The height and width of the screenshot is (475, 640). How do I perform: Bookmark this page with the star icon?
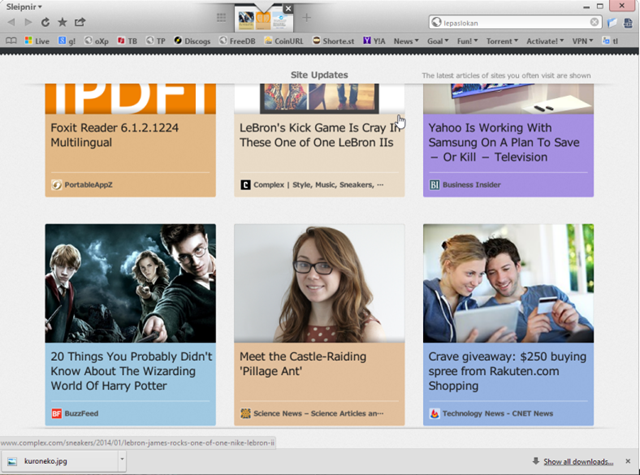pyautogui.click(x=62, y=22)
